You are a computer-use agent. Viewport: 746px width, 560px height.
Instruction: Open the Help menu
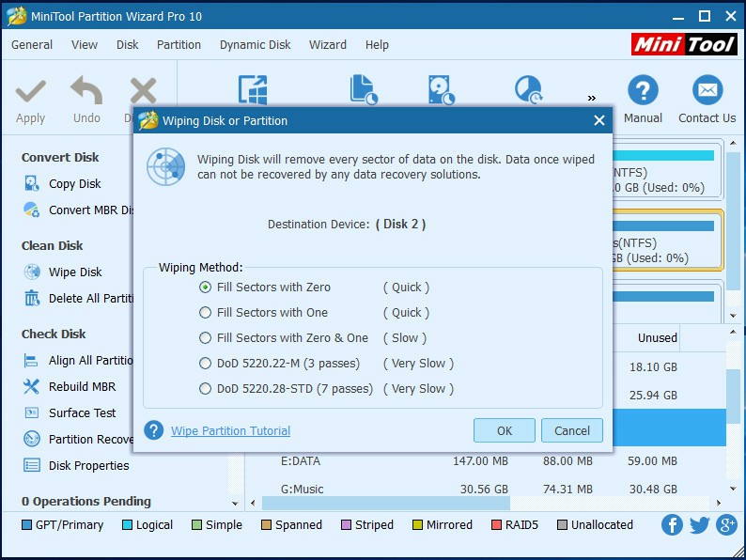tap(377, 45)
